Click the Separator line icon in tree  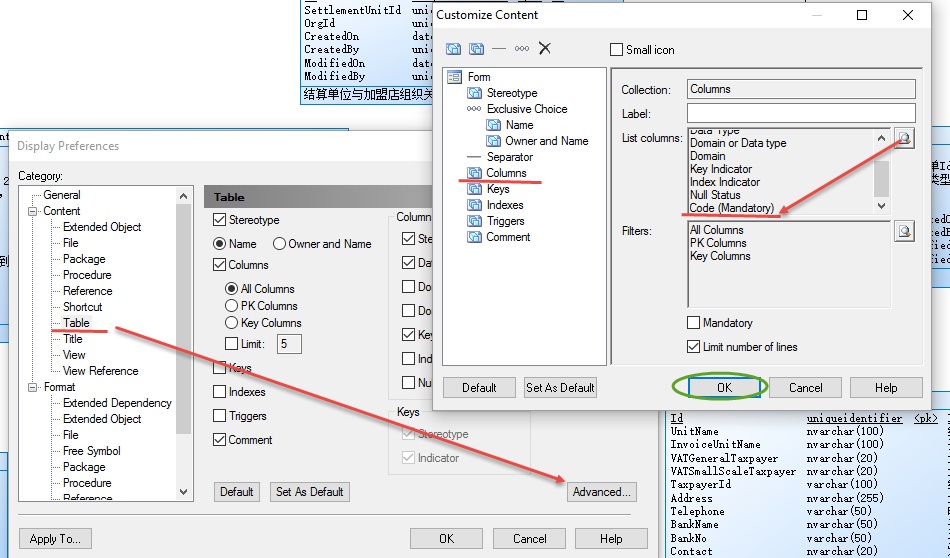pyautogui.click(x=474, y=157)
